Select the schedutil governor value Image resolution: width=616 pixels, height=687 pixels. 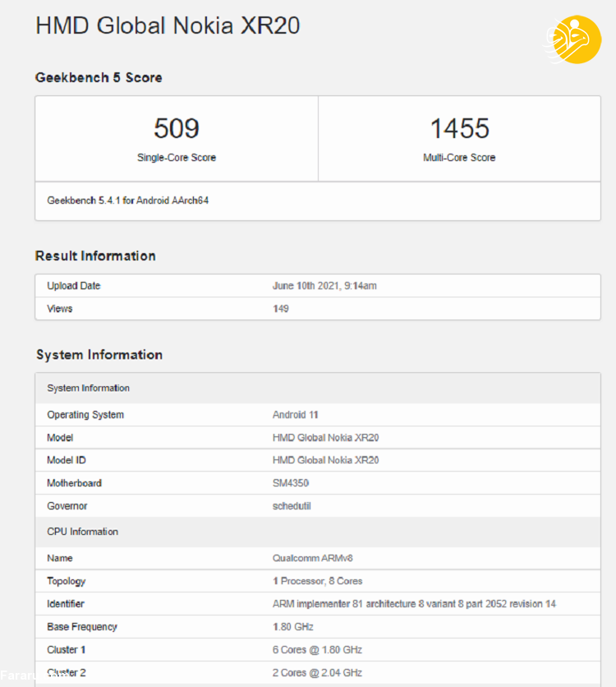pyautogui.click(x=292, y=505)
